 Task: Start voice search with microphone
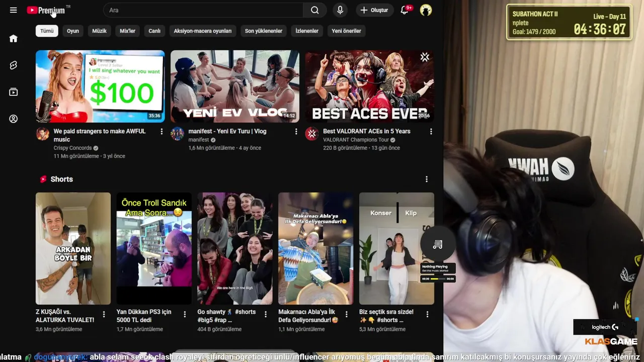point(340,10)
